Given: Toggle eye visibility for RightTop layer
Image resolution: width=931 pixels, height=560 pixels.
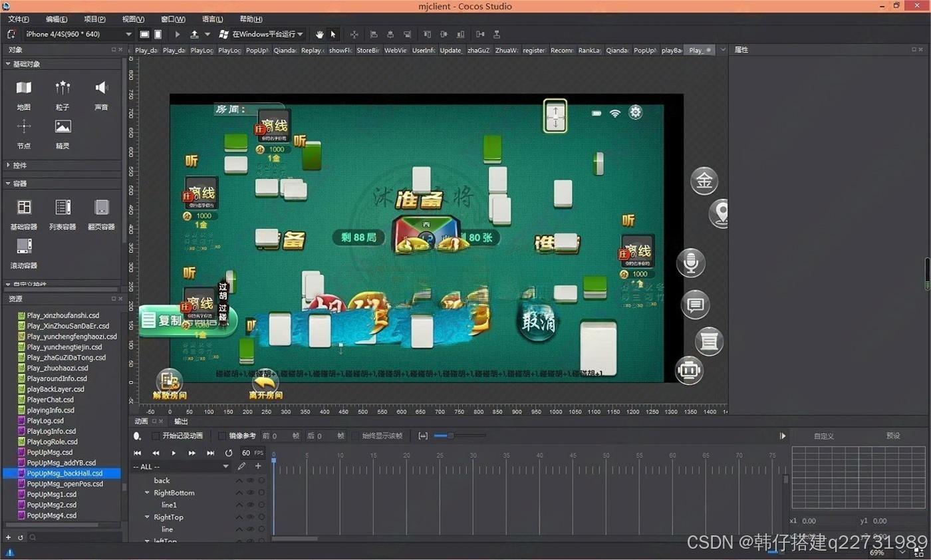Looking at the screenshot, I should pyautogui.click(x=251, y=517).
